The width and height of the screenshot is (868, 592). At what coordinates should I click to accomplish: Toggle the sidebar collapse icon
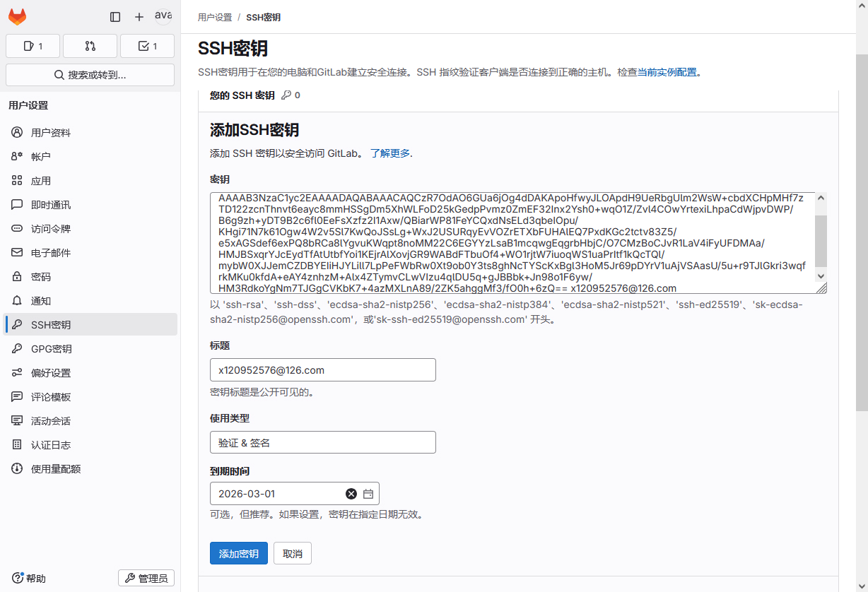pos(115,17)
